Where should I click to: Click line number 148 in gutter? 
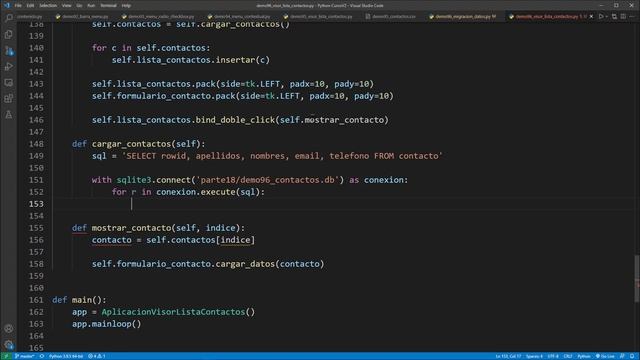[x=36, y=144]
